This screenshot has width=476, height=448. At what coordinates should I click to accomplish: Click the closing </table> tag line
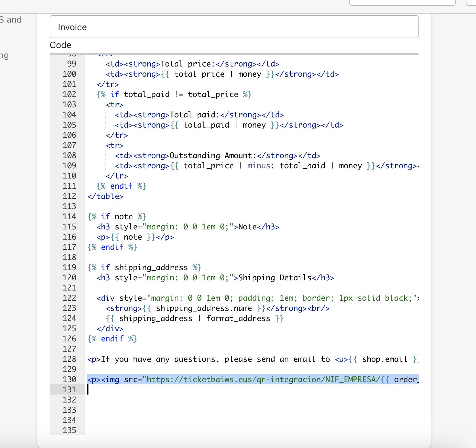click(x=105, y=196)
